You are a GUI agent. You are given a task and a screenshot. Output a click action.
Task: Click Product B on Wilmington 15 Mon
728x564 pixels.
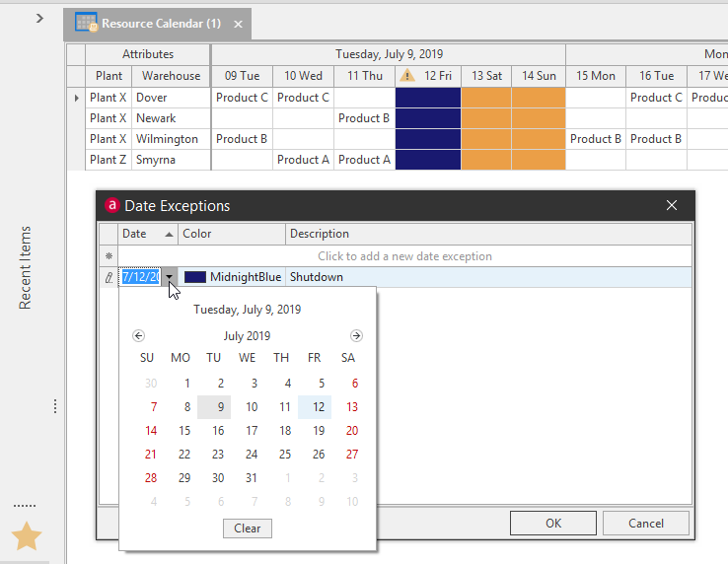point(596,139)
